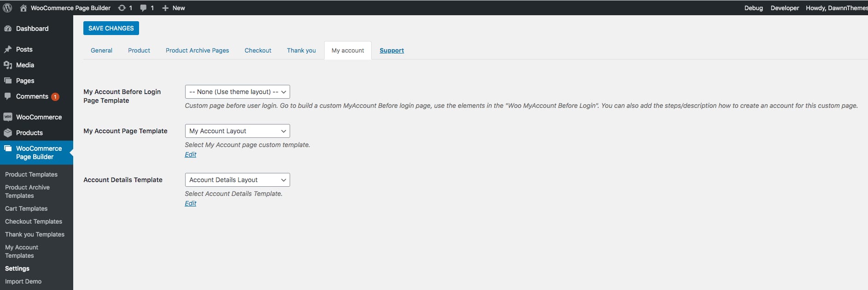Switch to Product Archive Pages tab
868x290 pixels.
point(197,51)
